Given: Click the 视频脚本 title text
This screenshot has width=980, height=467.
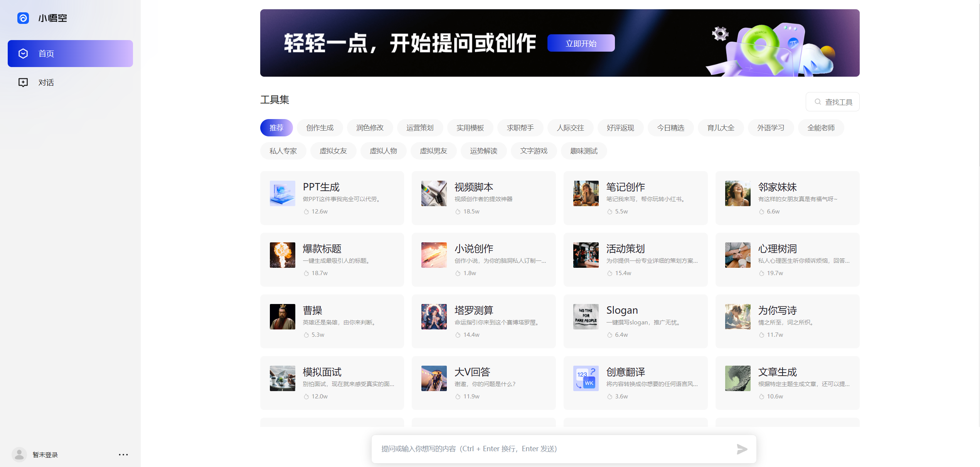Looking at the screenshot, I should [x=474, y=187].
